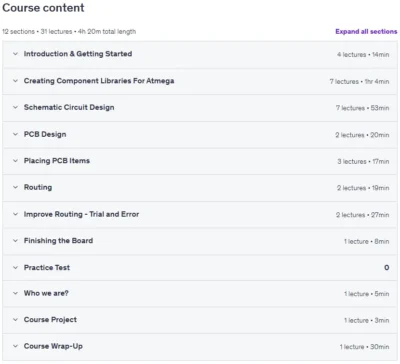The height and width of the screenshot is (364, 400).
Task: Expand the Course Wrap-Up chevron
Action: pos(15,346)
